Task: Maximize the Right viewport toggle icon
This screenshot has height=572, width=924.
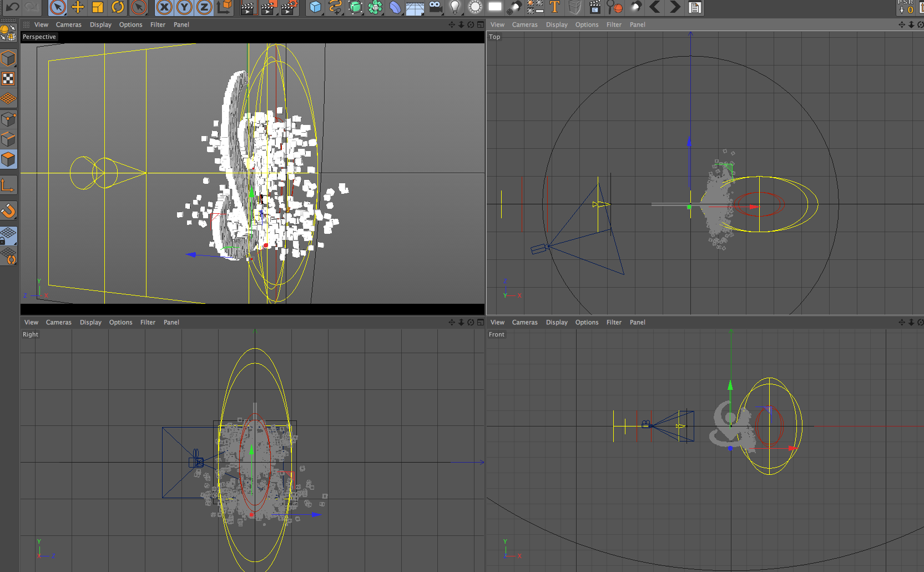Action: pos(480,322)
